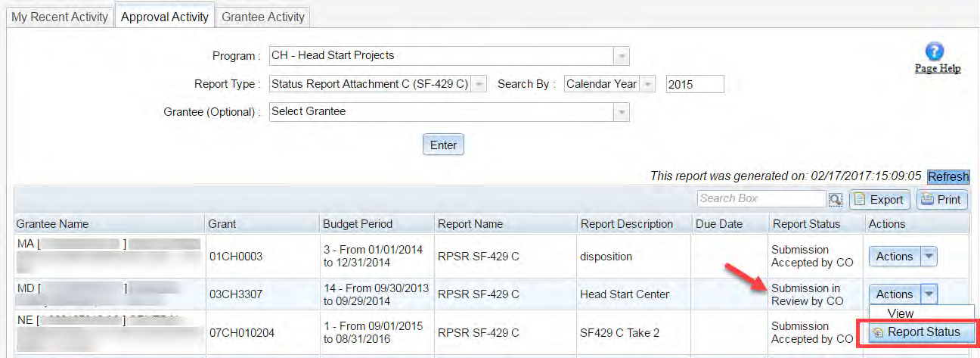Choose View in the Actions dropdown menu
This screenshot has width=980, height=358.
tap(901, 313)
